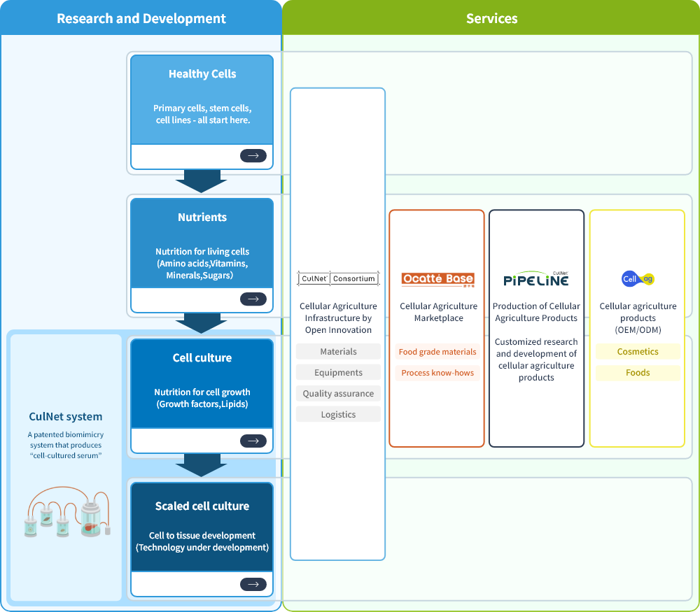Click the Quality assurance tag
The width and height of the screenshot is (700, 612).
click(x=338, y=393)
